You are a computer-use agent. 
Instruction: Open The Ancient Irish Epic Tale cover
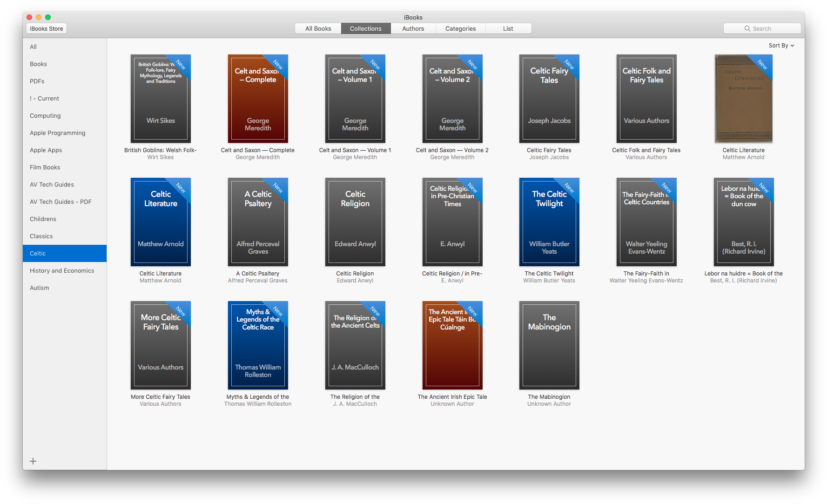pos(452,345)
